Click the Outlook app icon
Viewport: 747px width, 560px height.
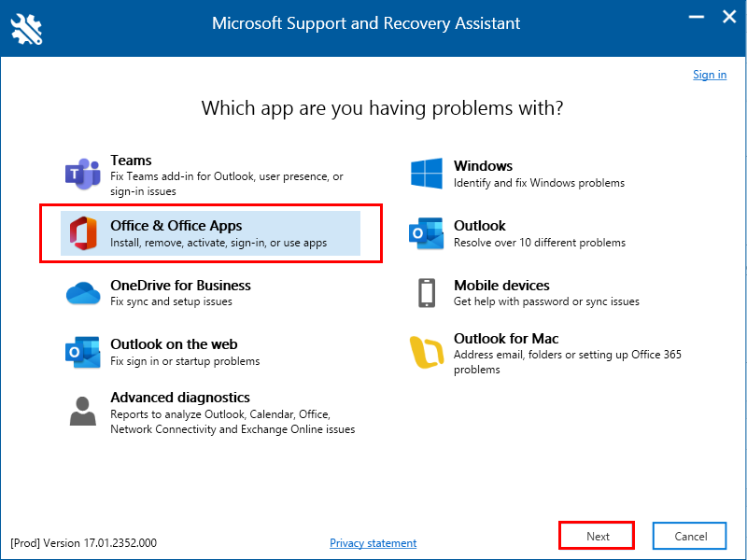[x=426, y=233]
